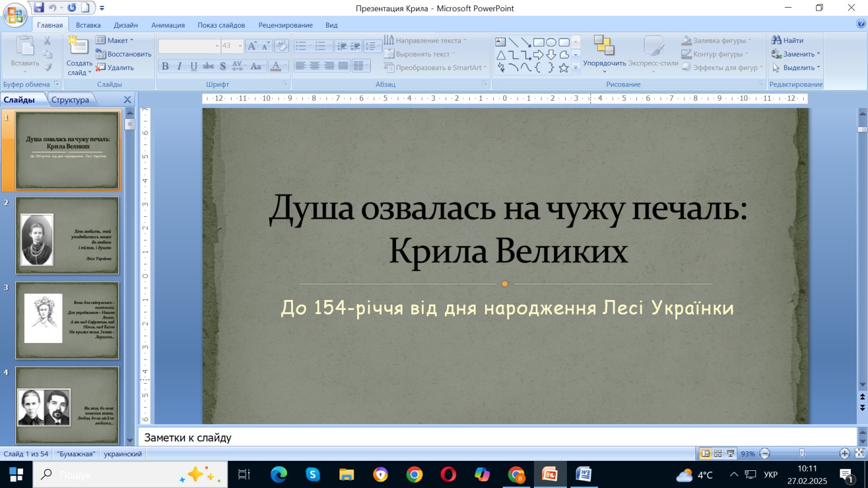Select the star shape in shapes gallery
The width and height of the screenshot is (868, 488).
[563, 68]
